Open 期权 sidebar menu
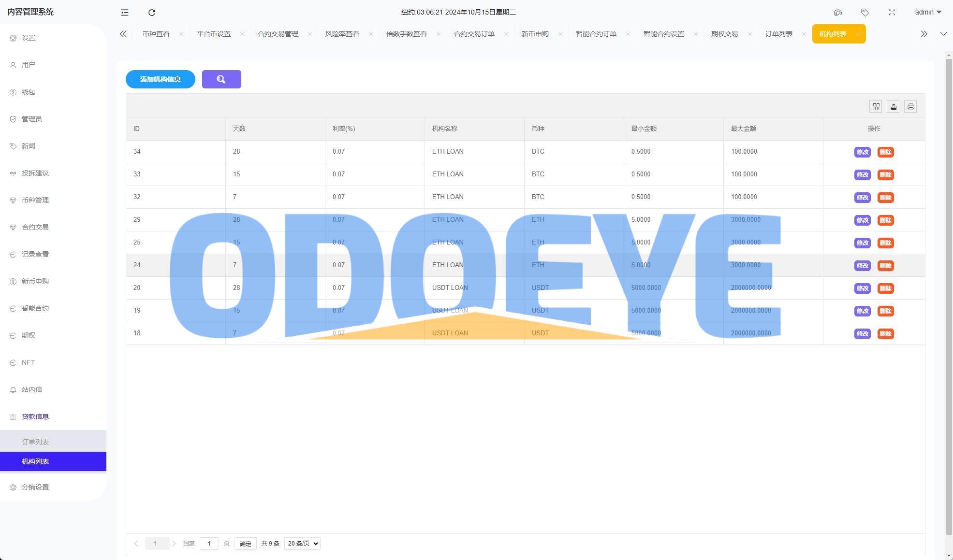The height and width of the screenshot is (560, 953). tap(53, 335)
